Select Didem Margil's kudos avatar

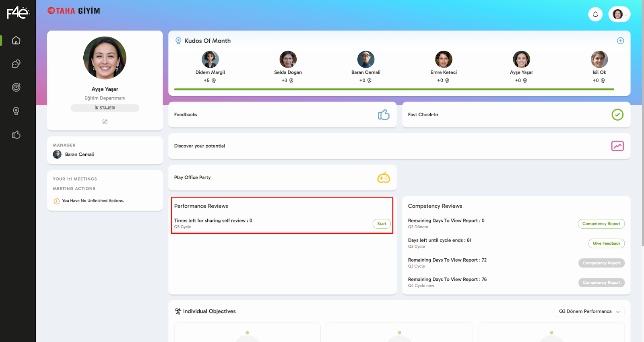210,60
